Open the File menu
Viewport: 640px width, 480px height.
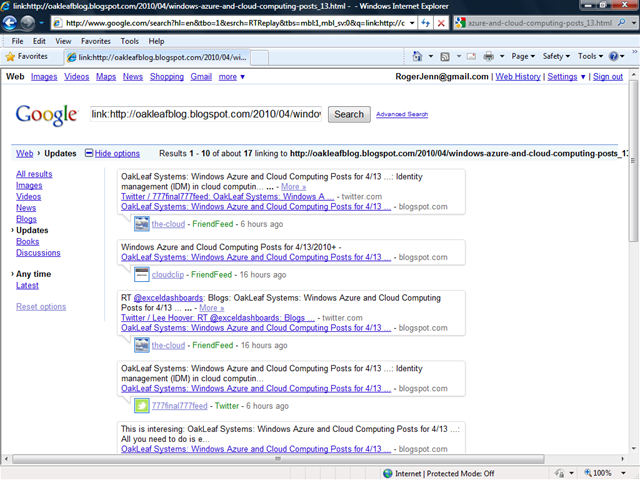17,41
